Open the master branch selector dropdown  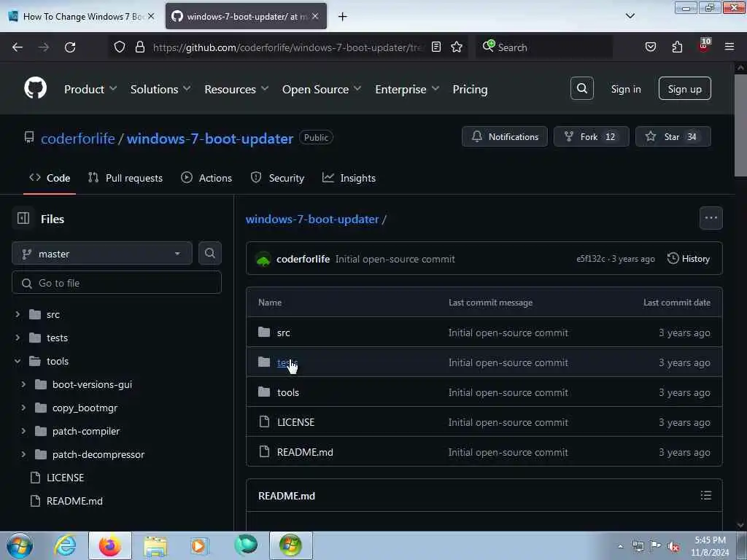pyautogui.click(x=102, y=253)
